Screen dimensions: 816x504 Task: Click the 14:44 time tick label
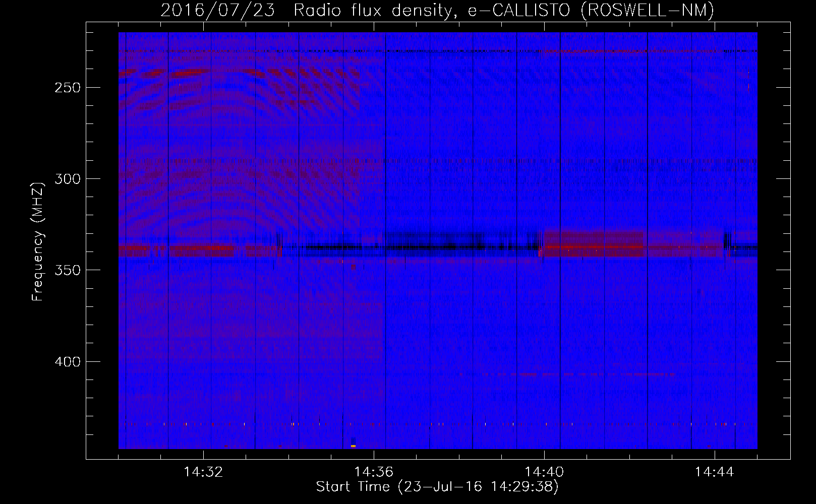(x=715, y=472)
